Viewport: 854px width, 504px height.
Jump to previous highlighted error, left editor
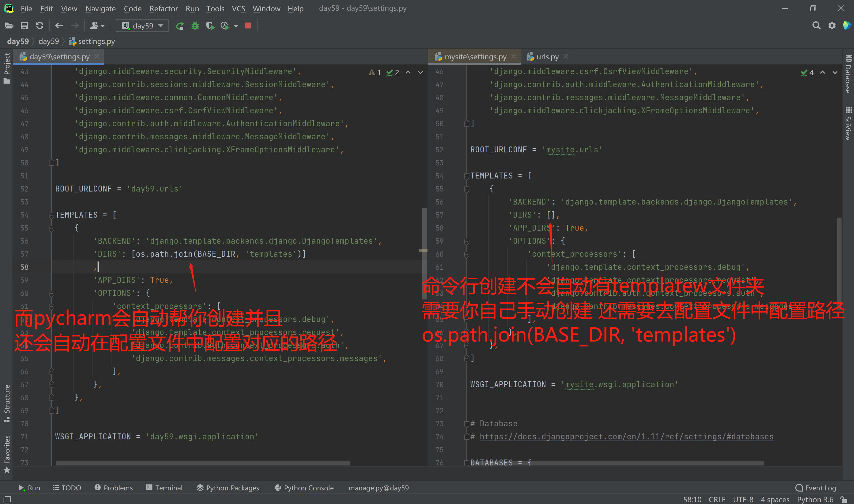[x=408, y=72]
